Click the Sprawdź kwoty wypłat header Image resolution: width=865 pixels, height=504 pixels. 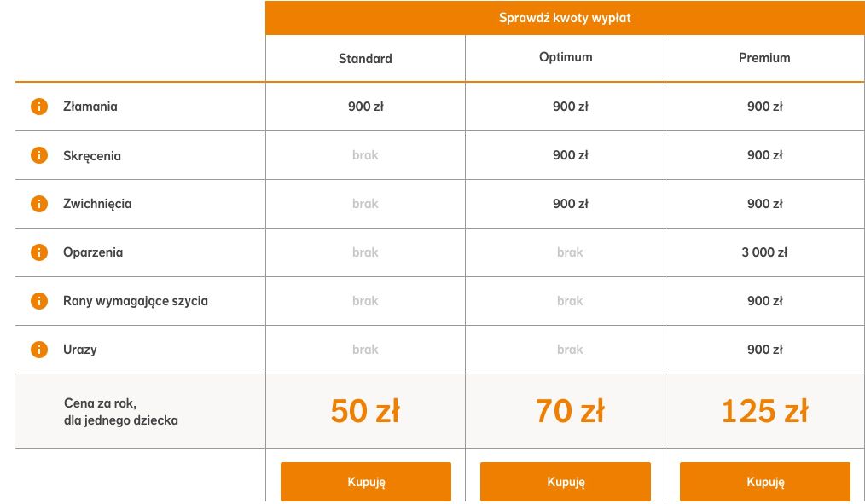pos(565,18)
